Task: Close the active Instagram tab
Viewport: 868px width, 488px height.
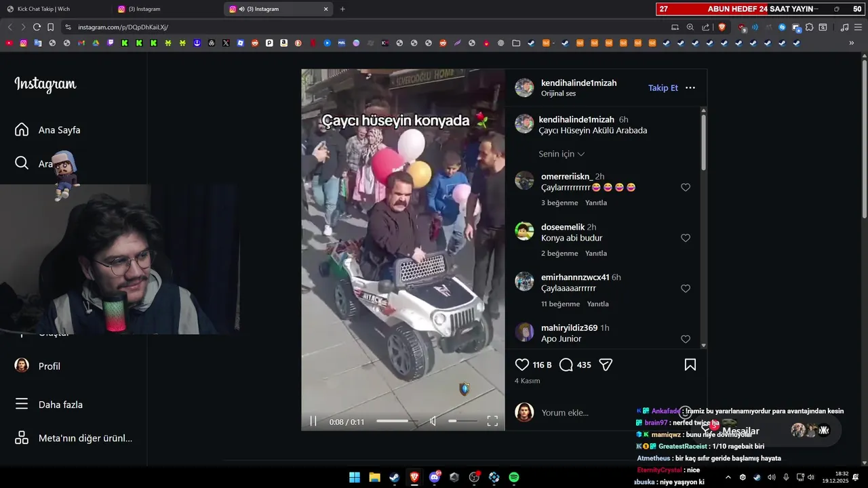Action: [325, 9]
